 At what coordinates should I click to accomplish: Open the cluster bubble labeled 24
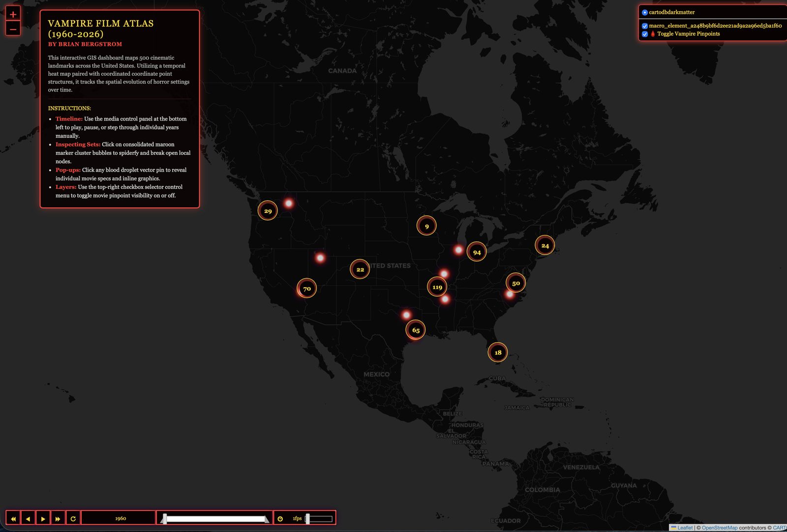[x=545, y=245]
